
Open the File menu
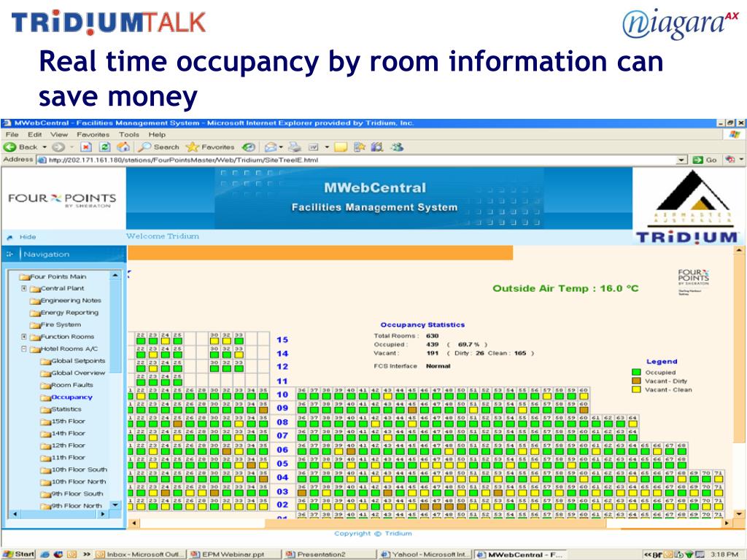coord(12,135)
